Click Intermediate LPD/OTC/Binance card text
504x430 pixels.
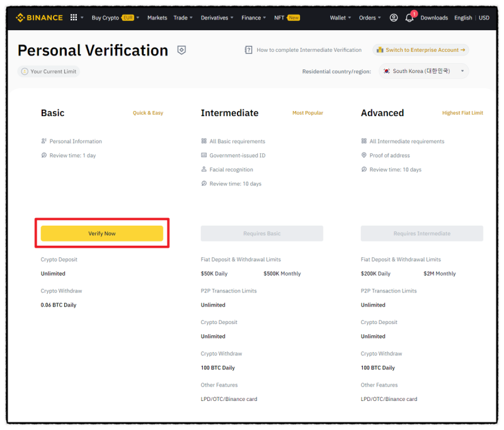pyautogui.click(x=229, y=399)
